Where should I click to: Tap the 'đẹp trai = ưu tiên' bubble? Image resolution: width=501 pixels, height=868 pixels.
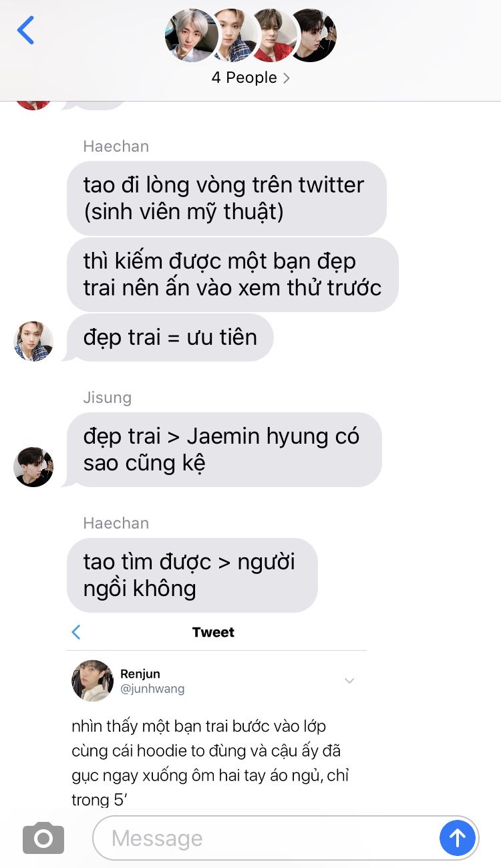(170, 337)
